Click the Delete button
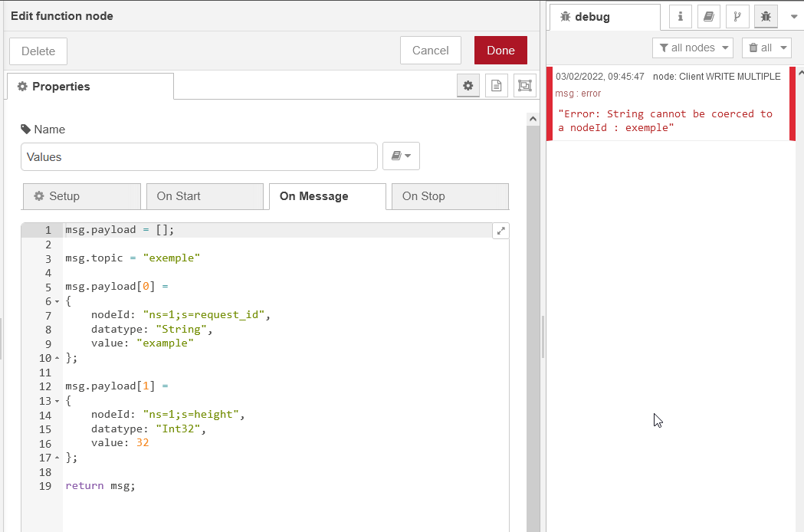This screenshot has height=532, width=804. click(38, 51)
